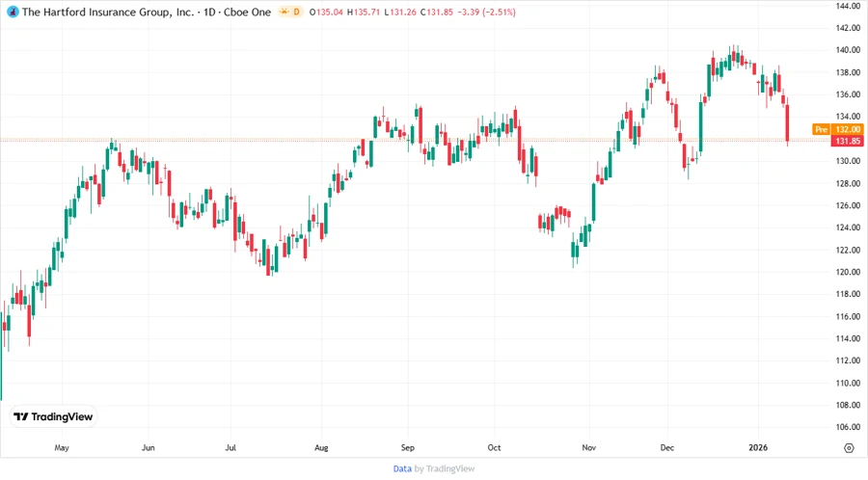This screenshot has height=480, width=868.
Task: Click the Jun label on time axis
Action: (x=148, y=447)
